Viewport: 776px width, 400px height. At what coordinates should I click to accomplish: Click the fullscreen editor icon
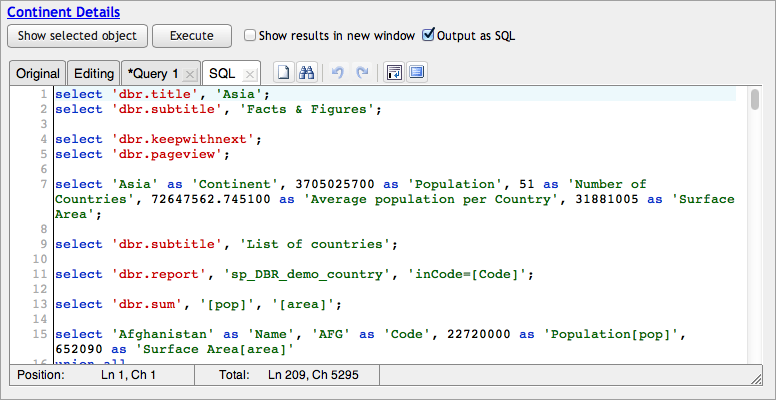click(417, 73)
